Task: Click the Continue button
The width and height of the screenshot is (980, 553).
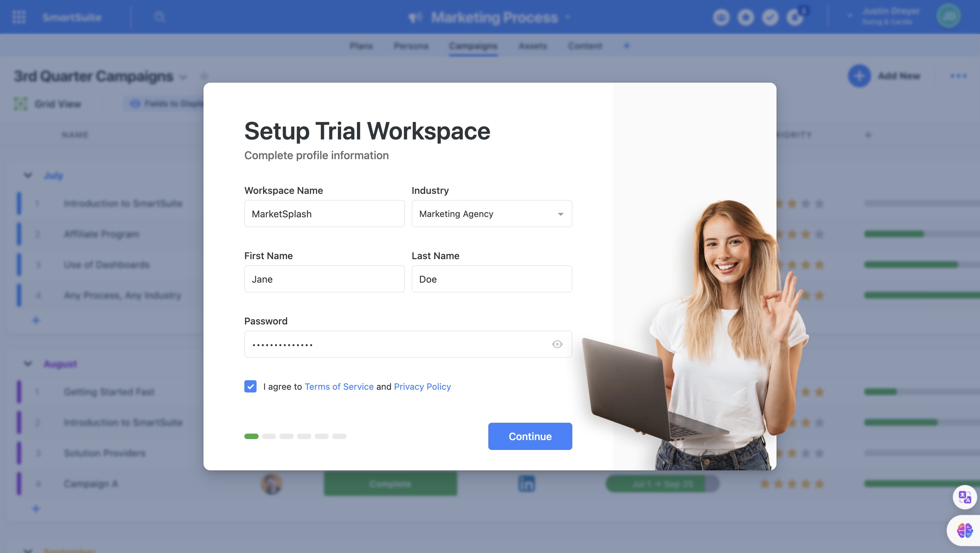Action: coord(530,436)
